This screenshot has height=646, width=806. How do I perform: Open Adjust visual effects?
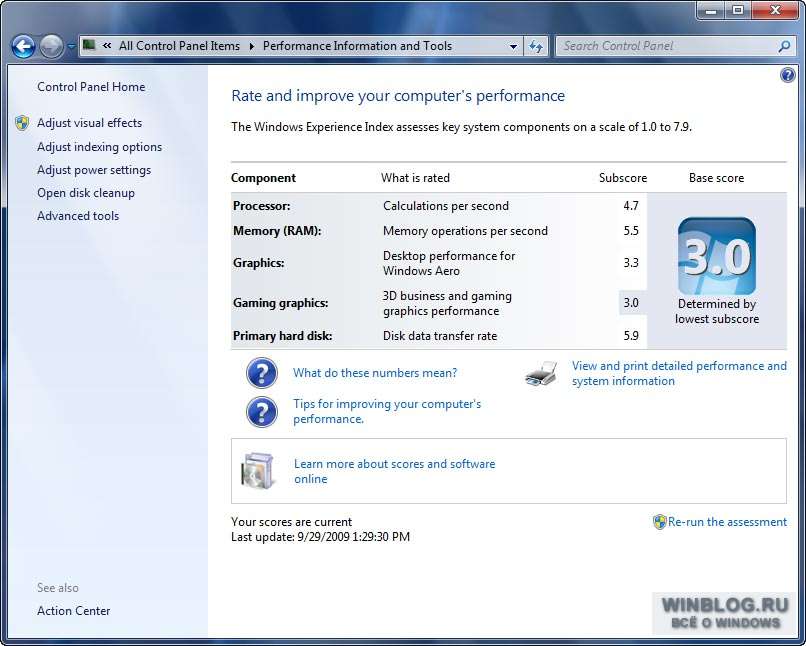click(x=89, y=123)
